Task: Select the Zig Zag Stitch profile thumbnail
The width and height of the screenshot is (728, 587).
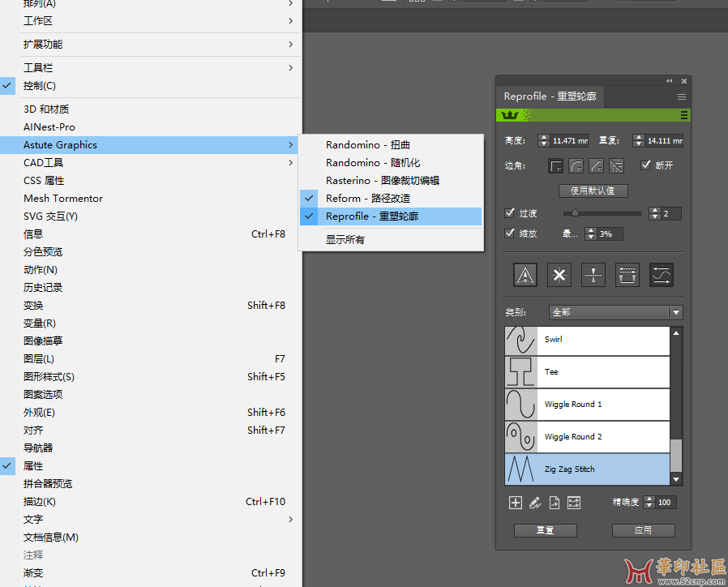Action: 521,469
